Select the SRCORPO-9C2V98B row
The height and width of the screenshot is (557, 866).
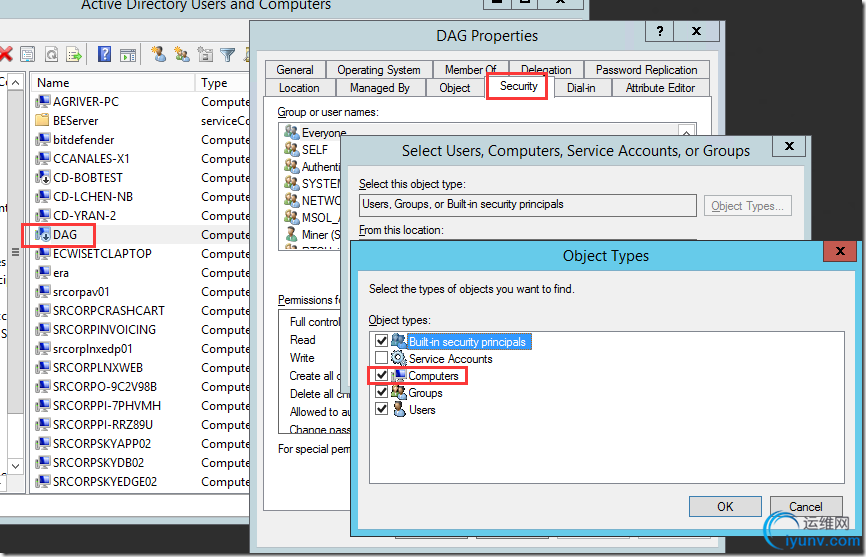click(x=141, y=386)
